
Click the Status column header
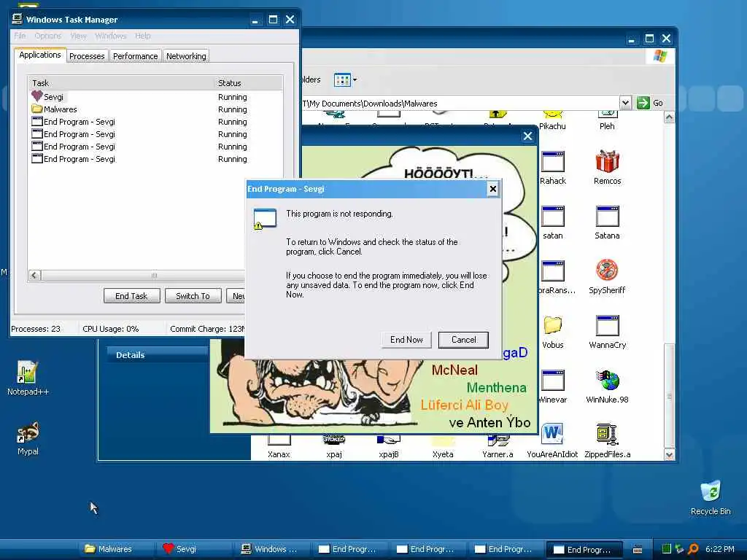(248, 83)
